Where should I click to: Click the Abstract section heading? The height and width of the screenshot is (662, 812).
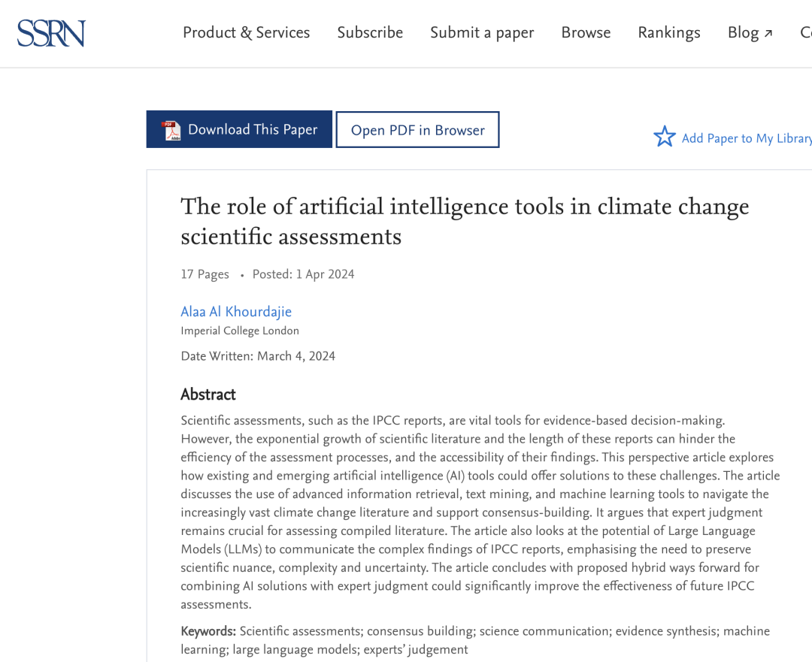coord(208,394)
